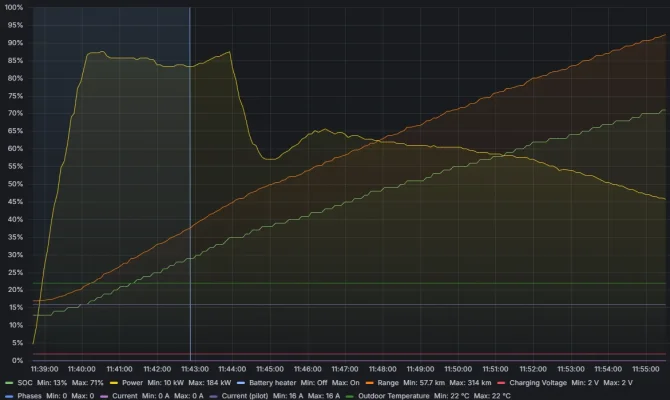Image resolution: width=670 pixels, height=400 pixels.
Task: Click the Power curve peak near 11:44:00
Action: [x=230, y=52]
